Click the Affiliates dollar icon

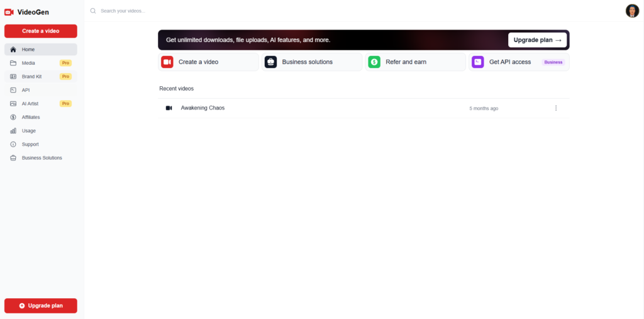13,117
